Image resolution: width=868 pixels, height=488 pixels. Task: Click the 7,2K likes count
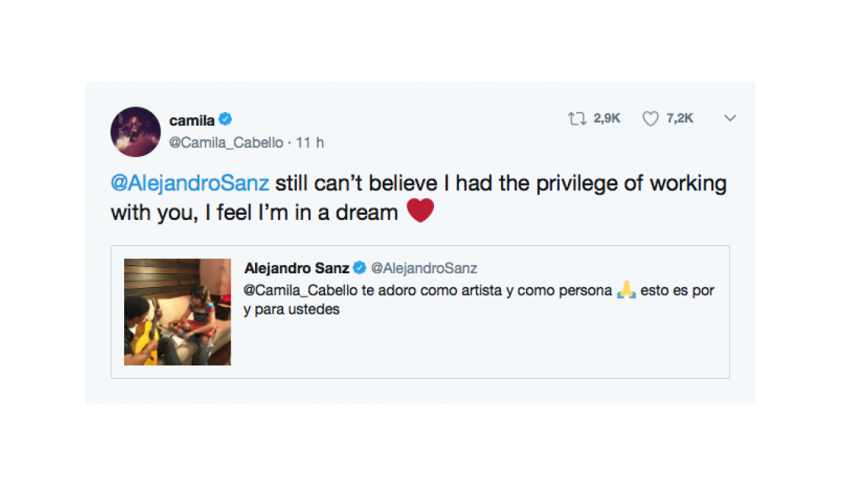[680, 119]
